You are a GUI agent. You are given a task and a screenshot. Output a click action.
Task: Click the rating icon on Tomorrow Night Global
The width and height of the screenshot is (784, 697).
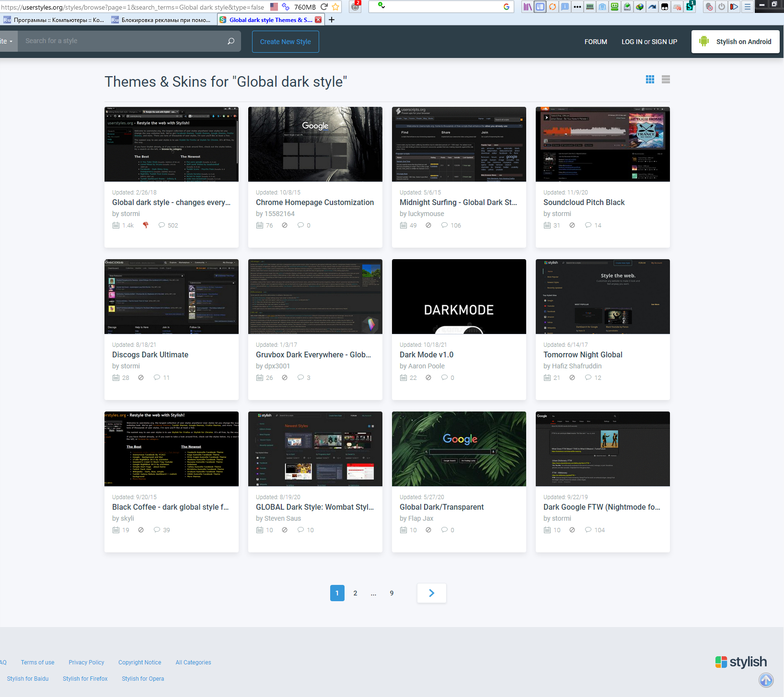click(x=572, y=377)
